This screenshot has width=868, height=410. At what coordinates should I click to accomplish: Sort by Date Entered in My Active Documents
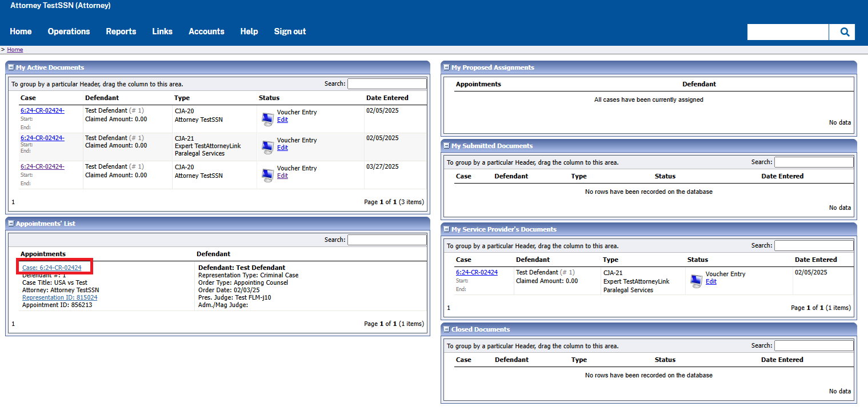[387, 98]
